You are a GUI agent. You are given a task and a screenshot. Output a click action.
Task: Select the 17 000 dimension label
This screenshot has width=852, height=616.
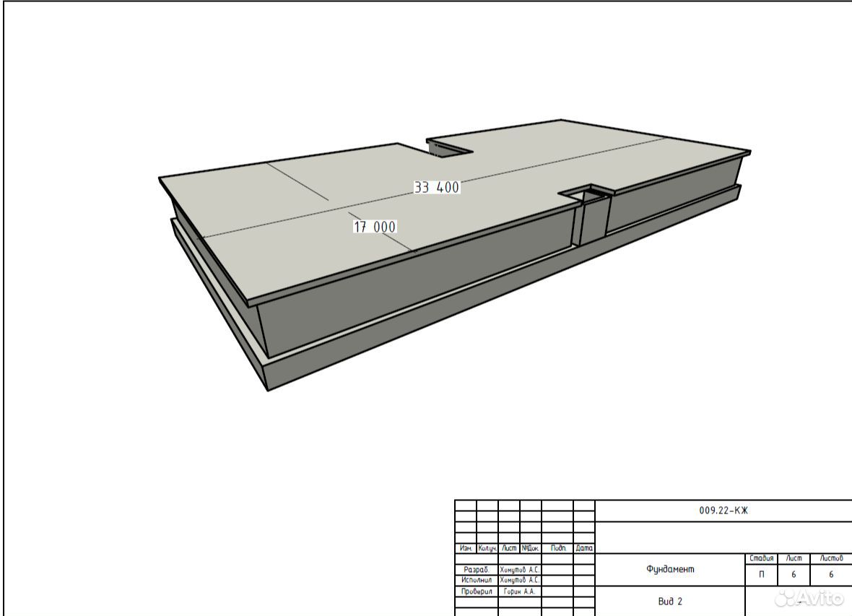click(375, 227)
